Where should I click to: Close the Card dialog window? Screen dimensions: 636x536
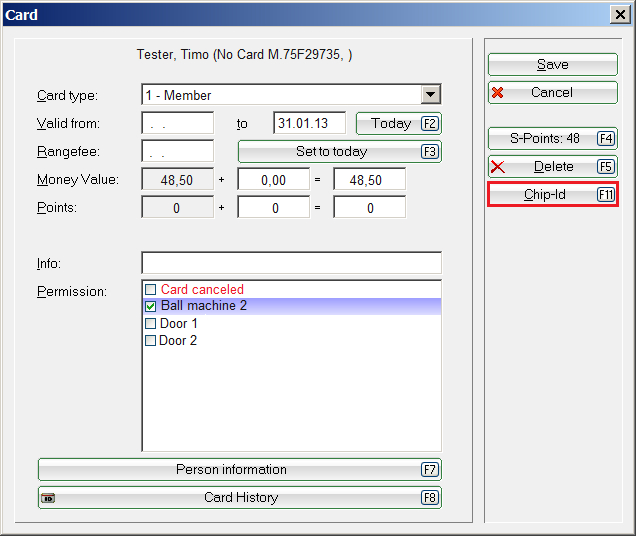[x=620, y=14]
